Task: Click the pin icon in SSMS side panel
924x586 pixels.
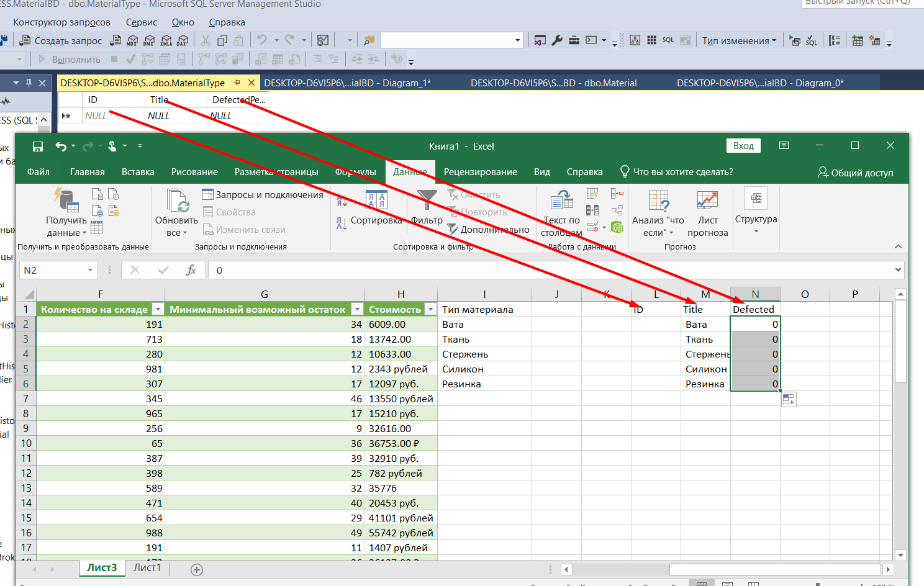Action: click(x=29, y=83)
